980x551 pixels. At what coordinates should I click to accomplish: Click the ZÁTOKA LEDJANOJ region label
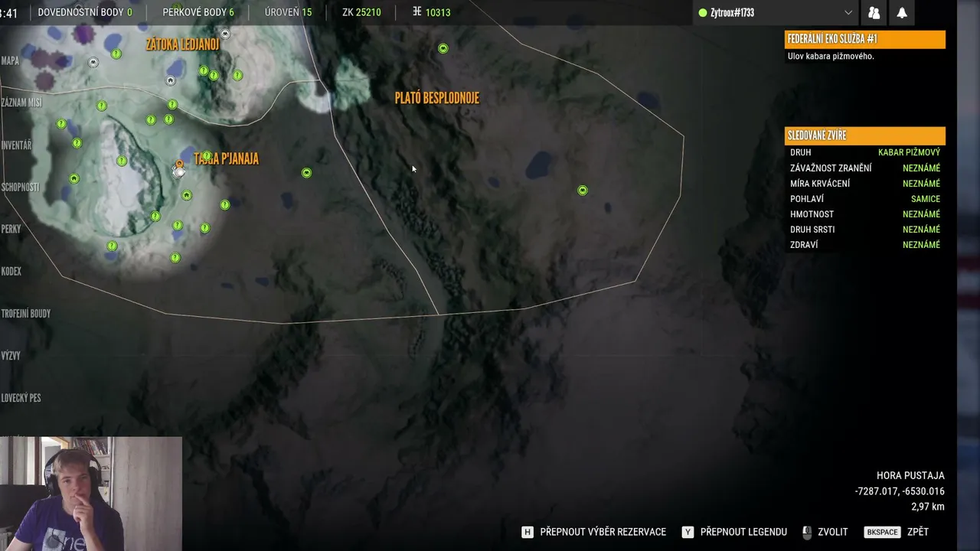point(183,44)
